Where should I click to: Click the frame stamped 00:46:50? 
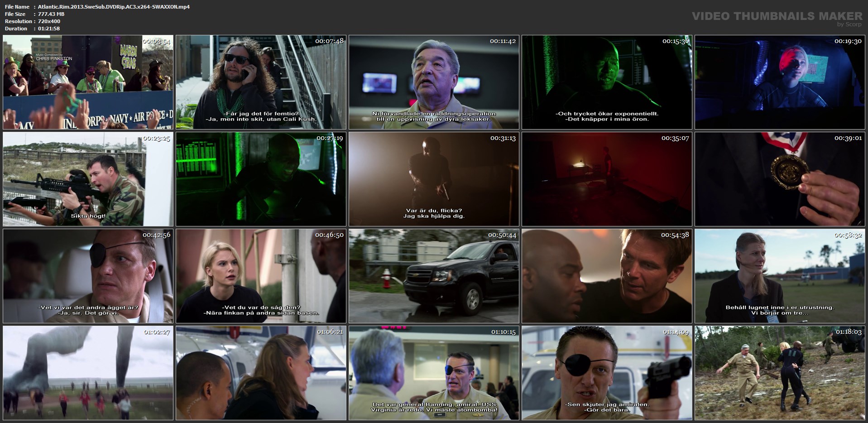point(261,276)
